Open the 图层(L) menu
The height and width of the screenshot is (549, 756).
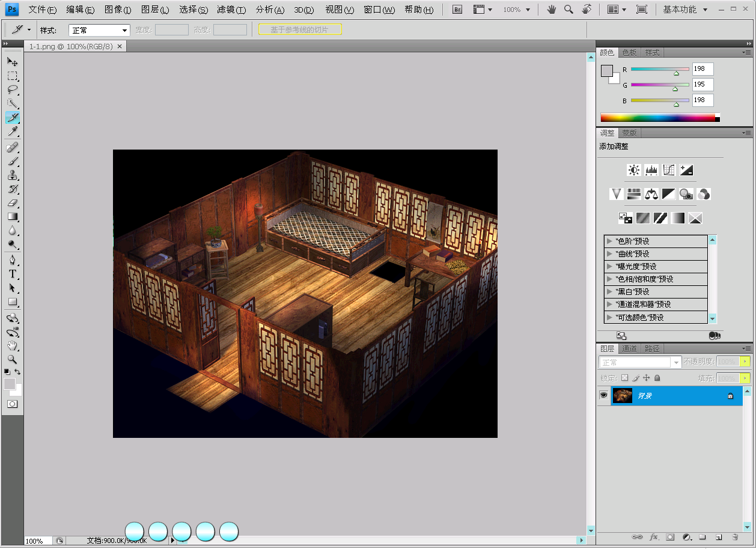click(155, 10)
